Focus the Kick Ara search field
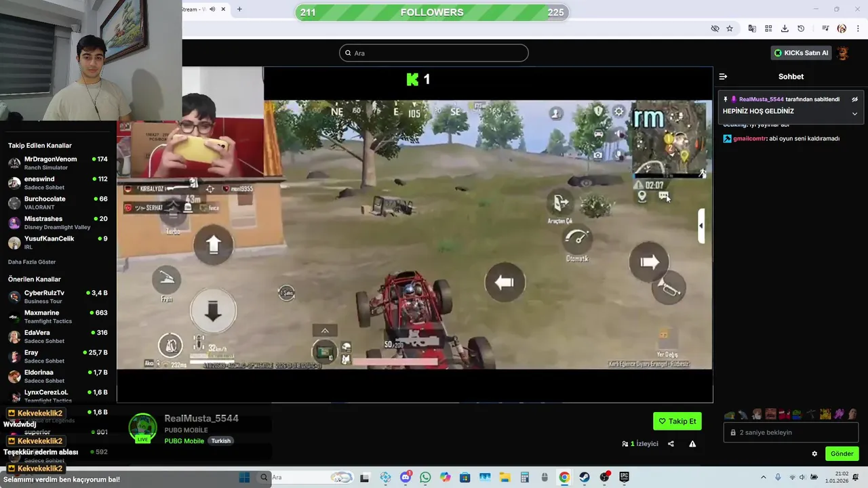 (x=434, y=53)
